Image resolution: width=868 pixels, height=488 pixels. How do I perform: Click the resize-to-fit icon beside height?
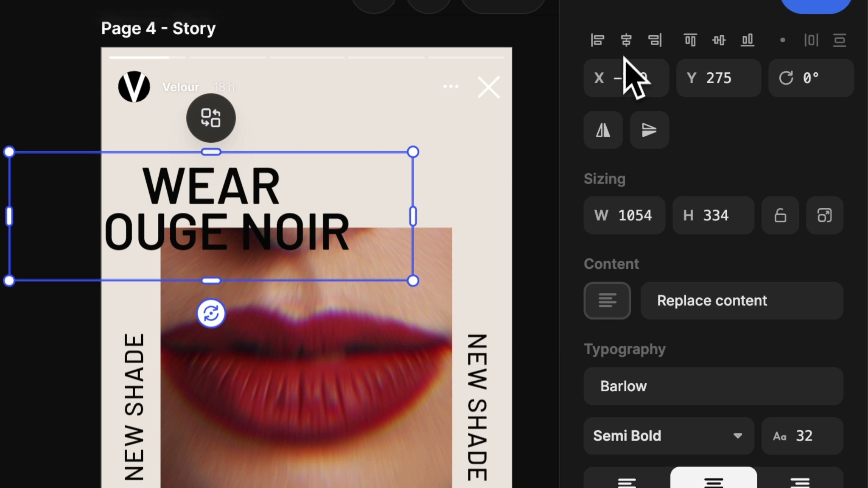[825, 216]
